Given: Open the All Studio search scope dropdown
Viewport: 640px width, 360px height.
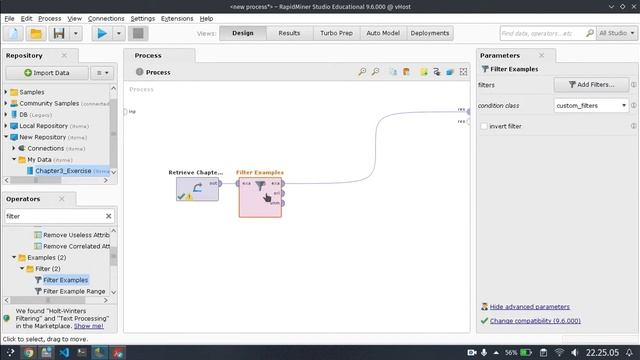Looking at the screenshot, I should (617, 33).
